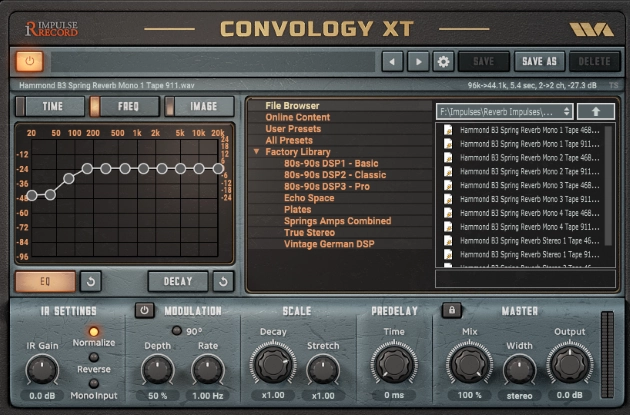630x415 pixels.
Task: Click the SAVE AS button
Action: tap(540, 61)
